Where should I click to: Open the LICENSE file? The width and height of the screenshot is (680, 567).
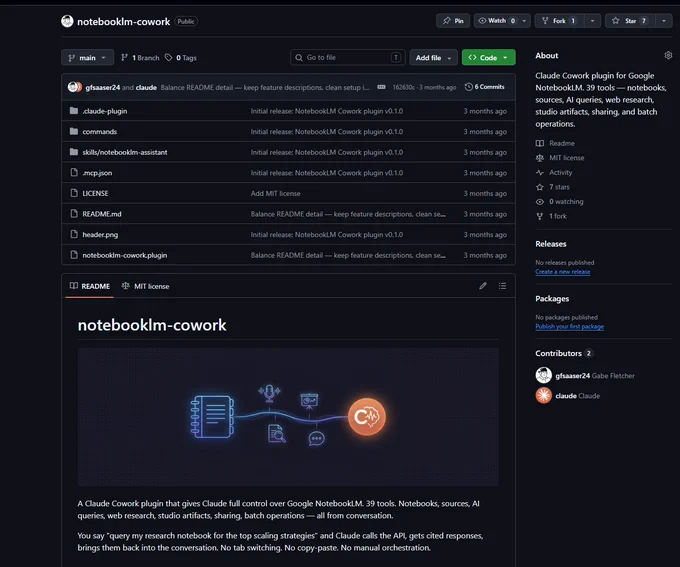[95, 193]
